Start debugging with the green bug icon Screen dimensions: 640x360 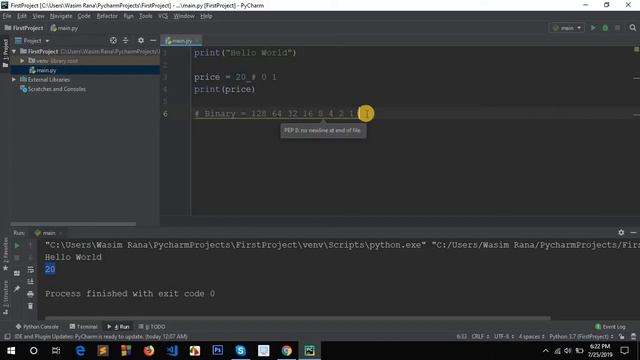[x=605, y=28]
